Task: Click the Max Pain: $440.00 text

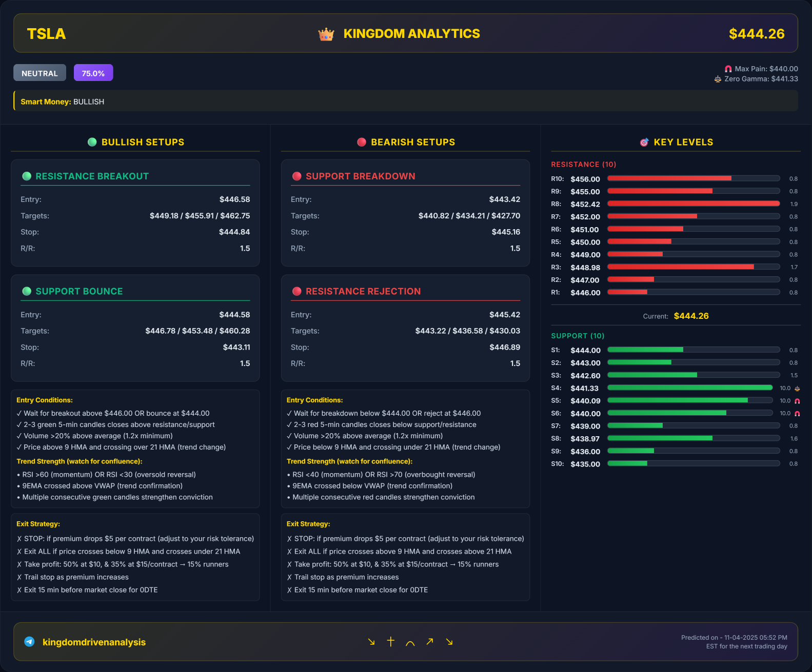Action: pos(766,69)
